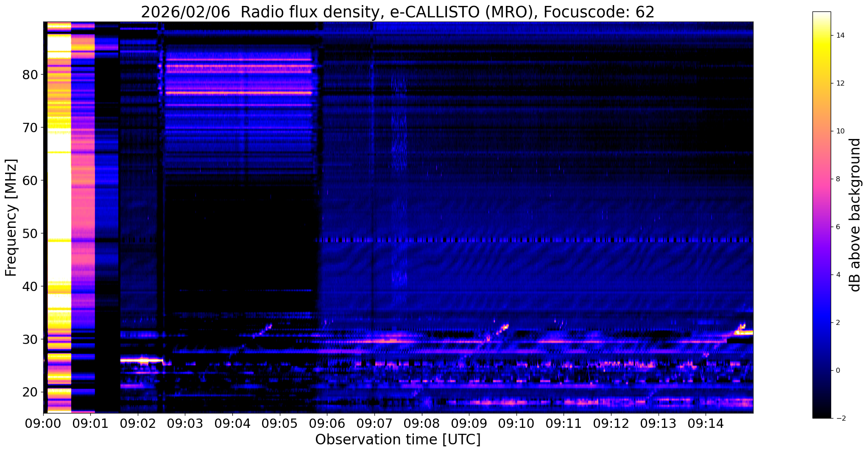Click the 09:03 time tick label
Viewport: 868px width, 452px height.
point(185,423)
